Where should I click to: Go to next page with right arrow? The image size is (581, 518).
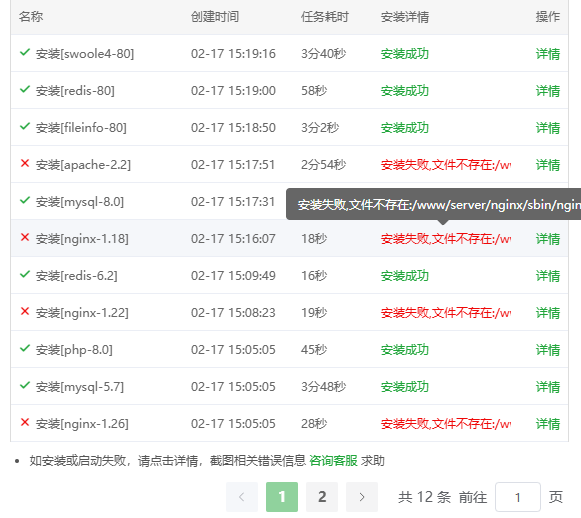(x=362, y=497)
